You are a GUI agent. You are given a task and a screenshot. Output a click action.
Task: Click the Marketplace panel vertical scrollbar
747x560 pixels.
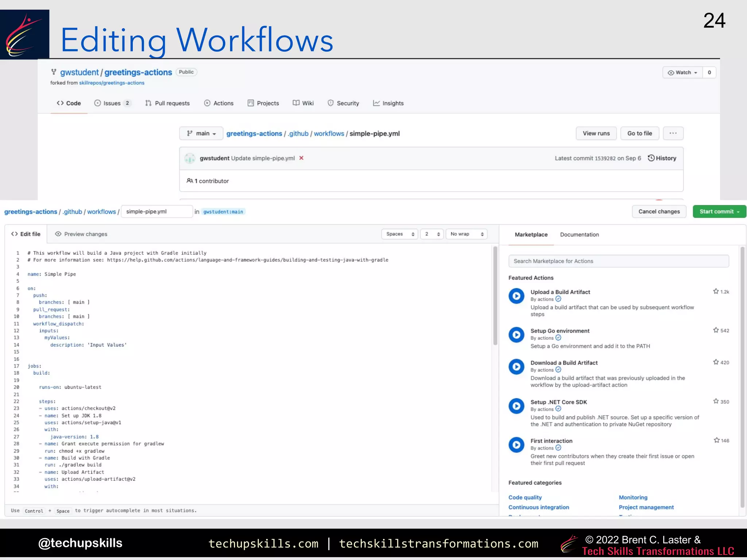pyautogui.click(x=743, y=377)
